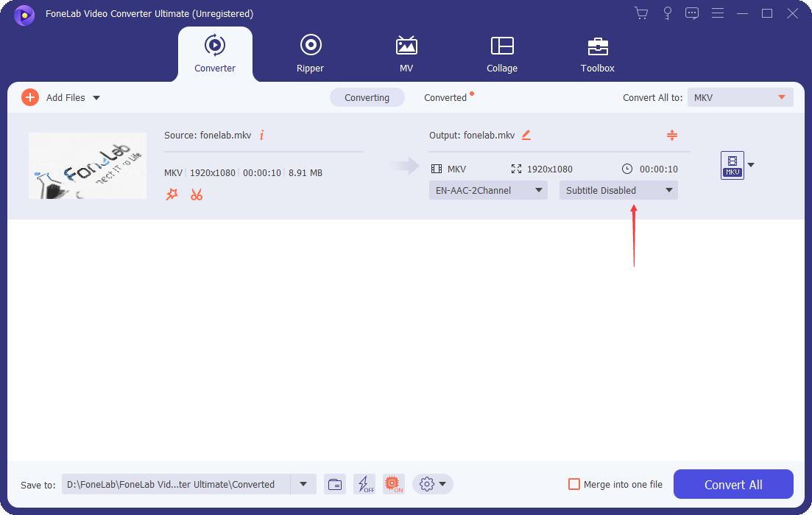Show the Converting list tab
Image resolution: width=812 pixels, height=515 pixels.
click(x=367, y=97)
